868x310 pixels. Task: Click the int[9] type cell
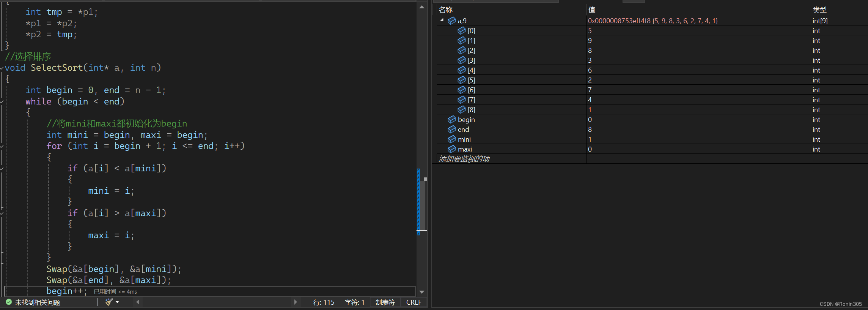point(820,21)
